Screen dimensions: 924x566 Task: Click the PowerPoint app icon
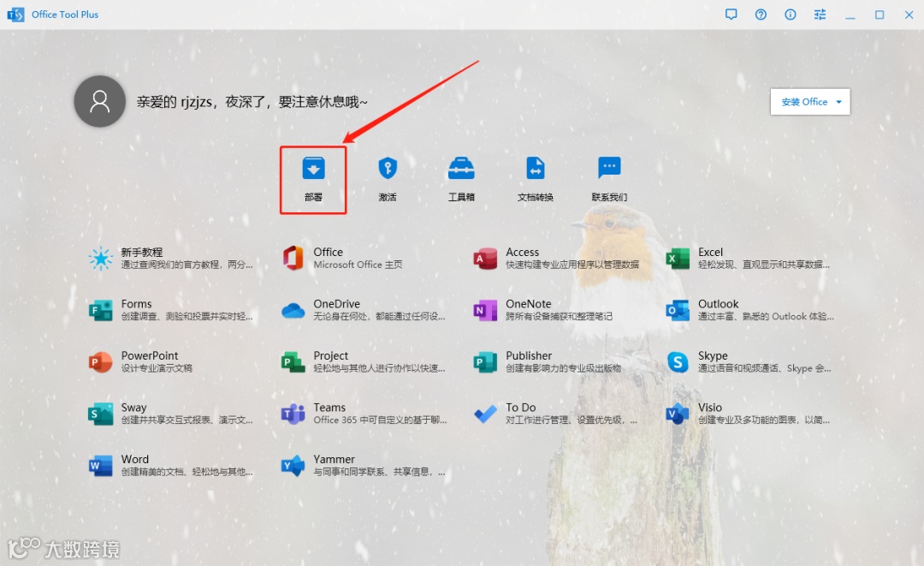[100, 362]
